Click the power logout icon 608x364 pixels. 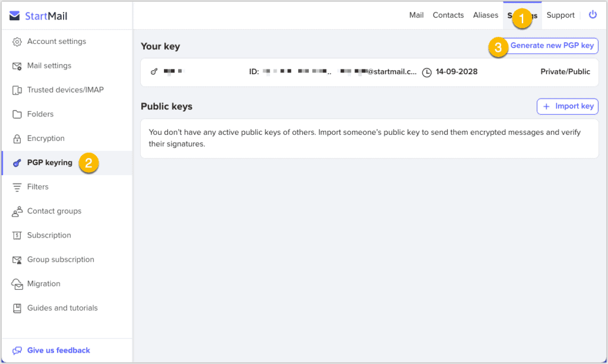tap(592, 15)
